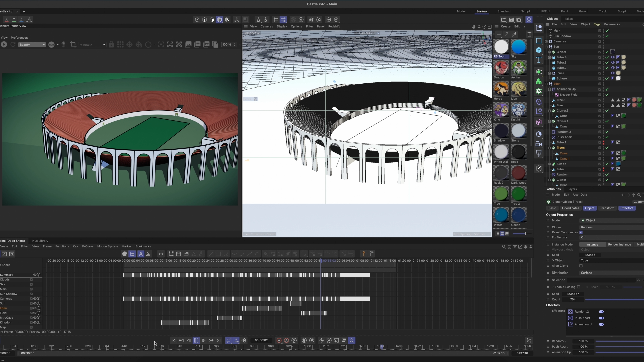The image size is (644, 362).
Task: Click the delete material trash icon
Action: pyautogui.click(x=529, y=34)
